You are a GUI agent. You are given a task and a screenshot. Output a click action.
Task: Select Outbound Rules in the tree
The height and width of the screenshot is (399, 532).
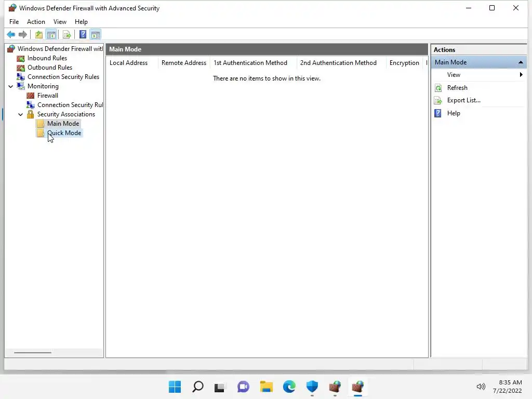point(50,68)
